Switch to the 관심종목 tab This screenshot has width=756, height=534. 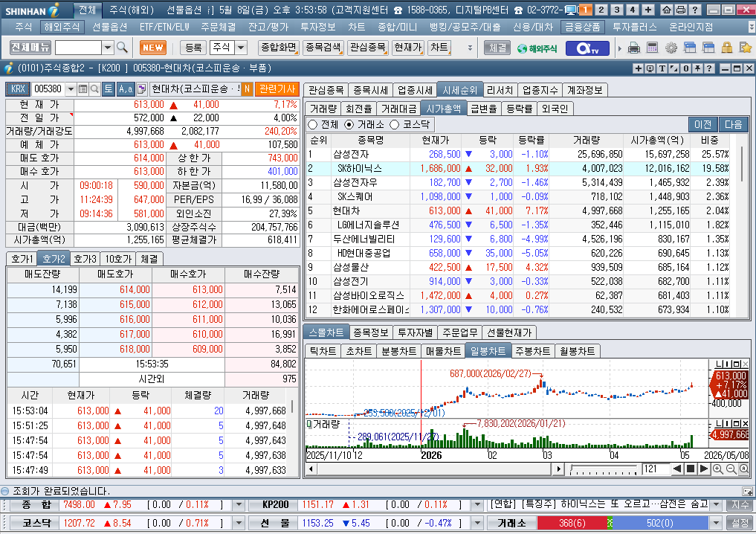[x=326, y=90]
